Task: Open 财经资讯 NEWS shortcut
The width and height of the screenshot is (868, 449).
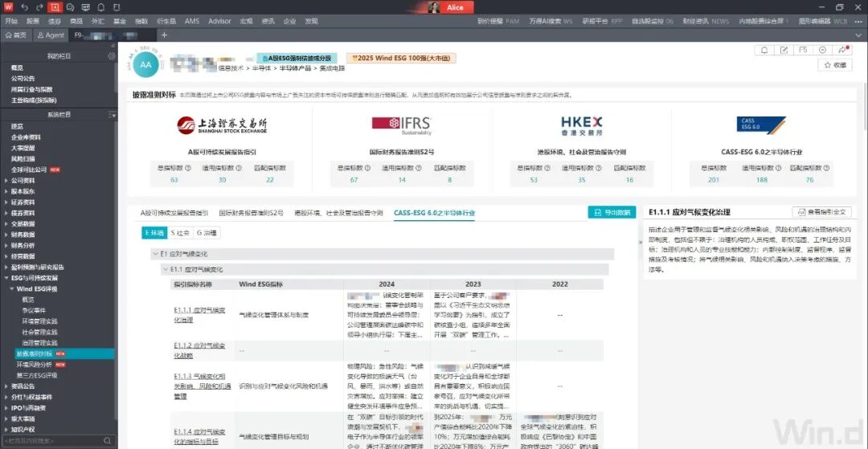Action: coord(706,21)
